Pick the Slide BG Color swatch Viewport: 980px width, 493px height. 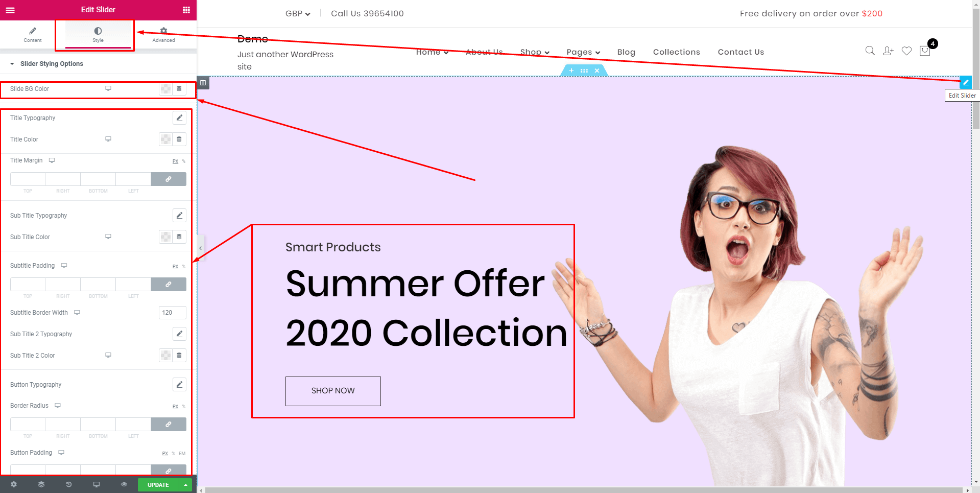click(x=166, y=89)
